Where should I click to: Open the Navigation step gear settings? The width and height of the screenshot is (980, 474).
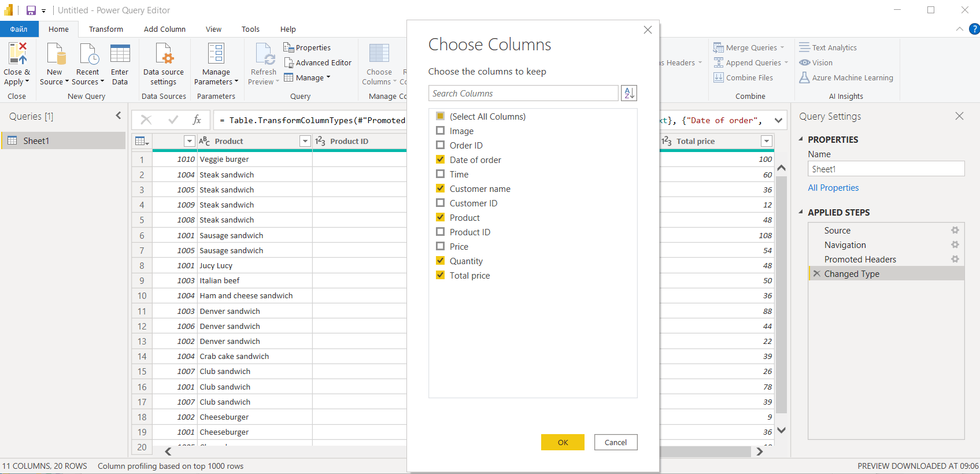point(955,245)
